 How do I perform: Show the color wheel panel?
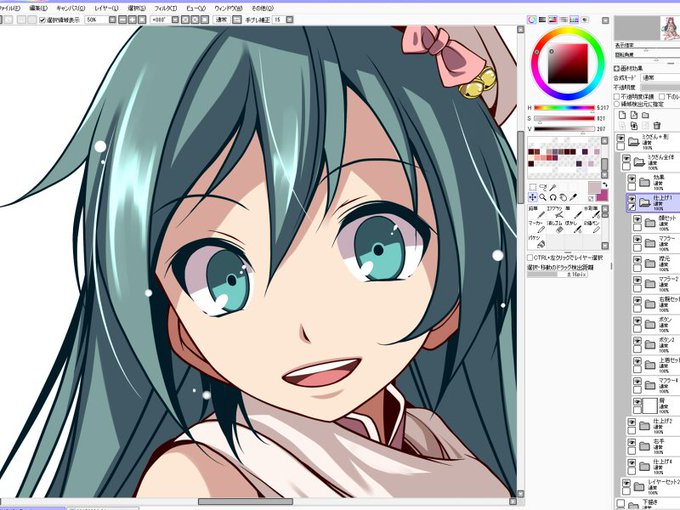[x=532, y=20]
